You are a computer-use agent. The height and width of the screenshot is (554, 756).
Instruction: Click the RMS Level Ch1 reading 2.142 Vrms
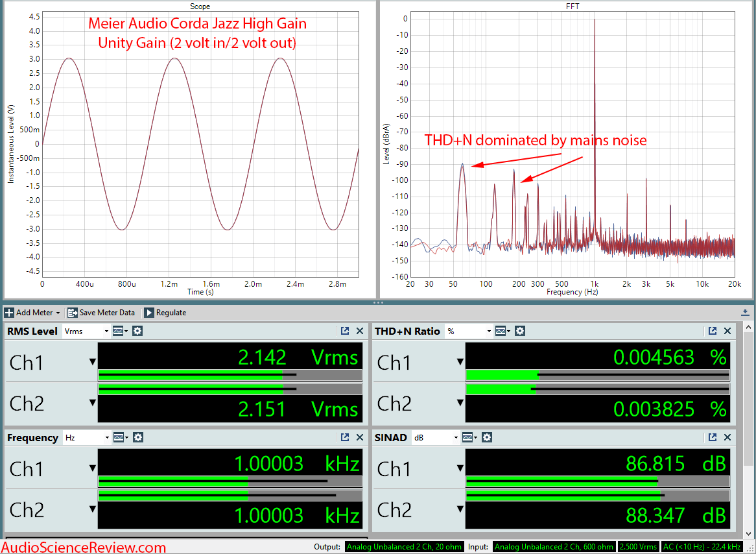click(298, 357)
